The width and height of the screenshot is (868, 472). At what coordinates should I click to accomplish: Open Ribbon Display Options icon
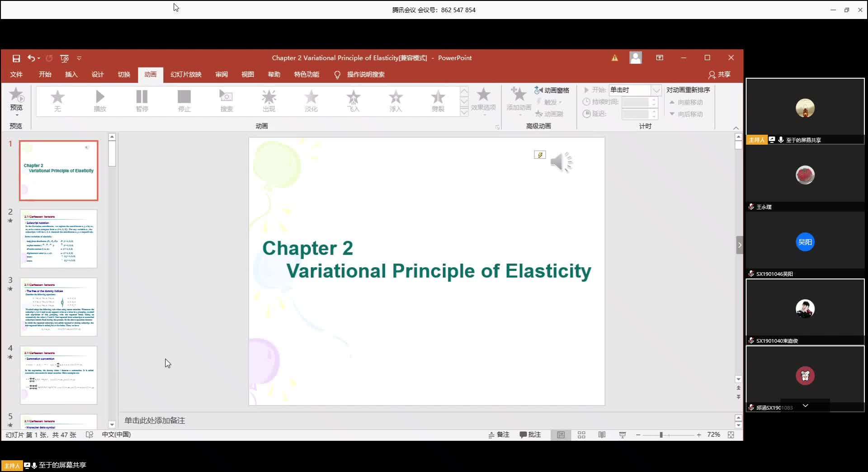point(660,58)
